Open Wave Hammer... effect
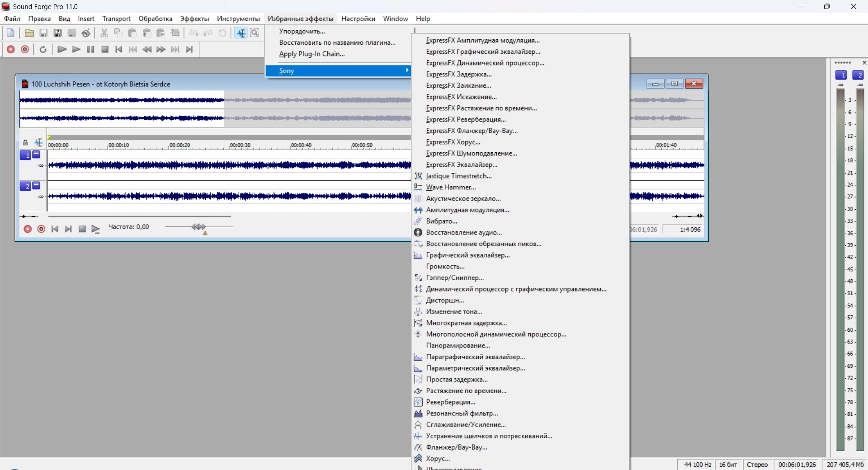This screenshot has width=868, height=470. pos(521,187)
